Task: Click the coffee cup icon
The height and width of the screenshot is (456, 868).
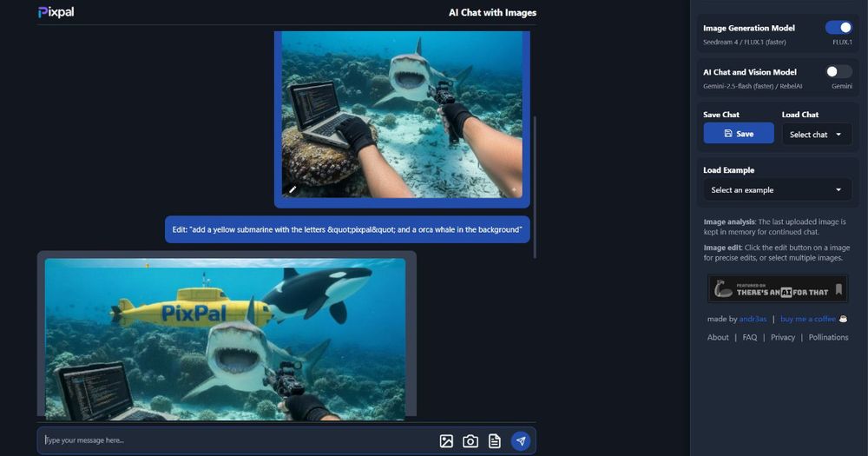Action: [843, 319]
